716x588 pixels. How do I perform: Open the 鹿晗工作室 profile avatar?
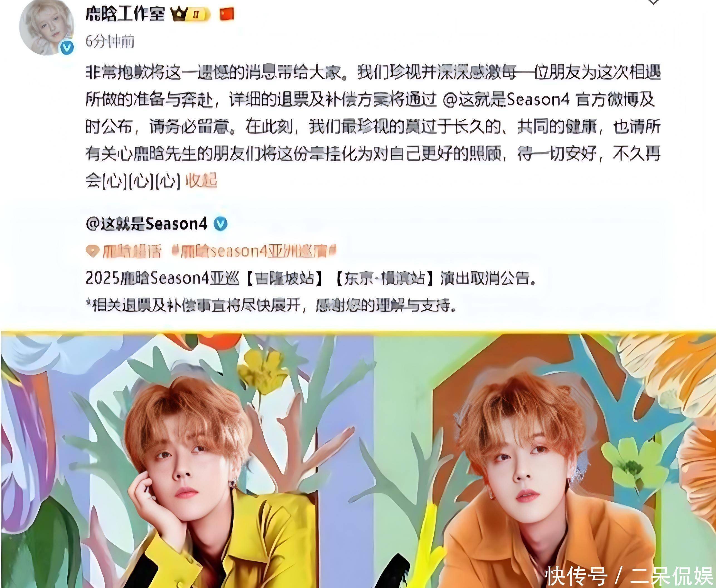(47, 27)
